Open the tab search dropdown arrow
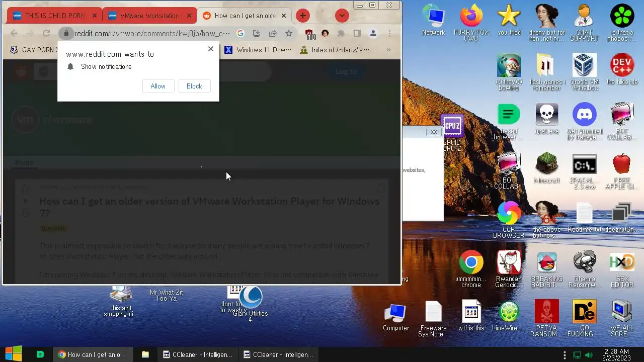This screenshot has width=644, height=362. [x=342, y=16]
